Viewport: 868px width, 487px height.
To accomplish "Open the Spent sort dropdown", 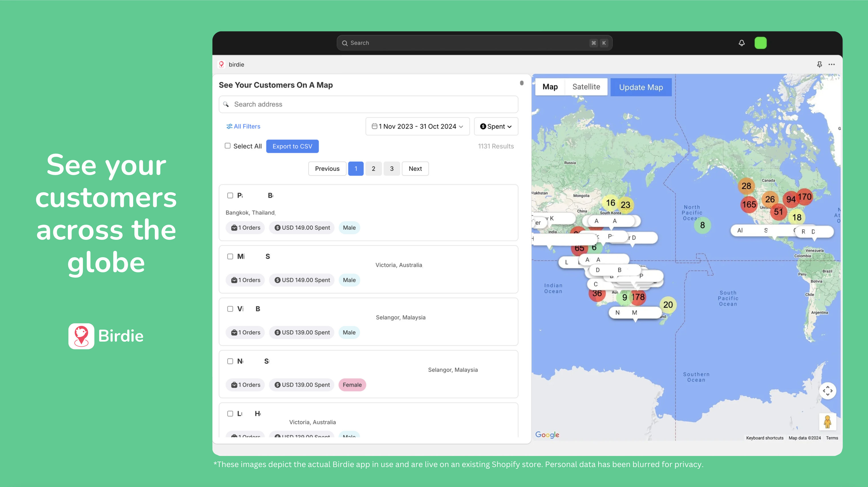I will pyautogui.click(x=496, y=126).
